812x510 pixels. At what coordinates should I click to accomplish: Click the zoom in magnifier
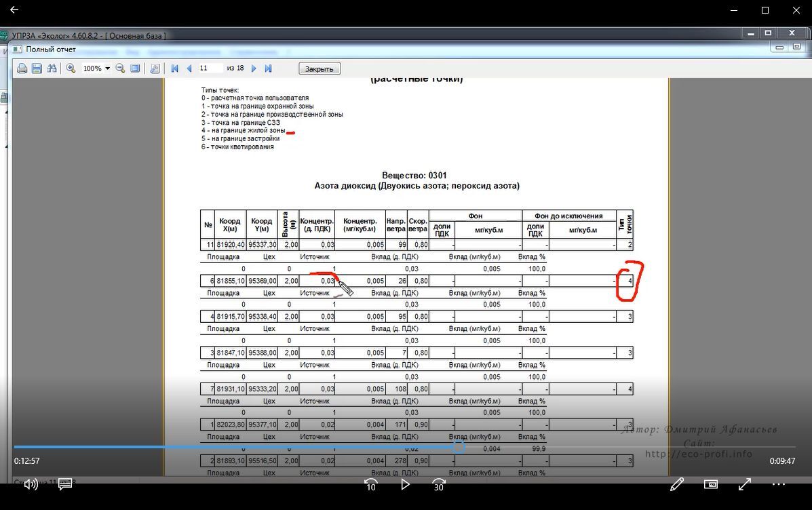[x=71, y=68]
